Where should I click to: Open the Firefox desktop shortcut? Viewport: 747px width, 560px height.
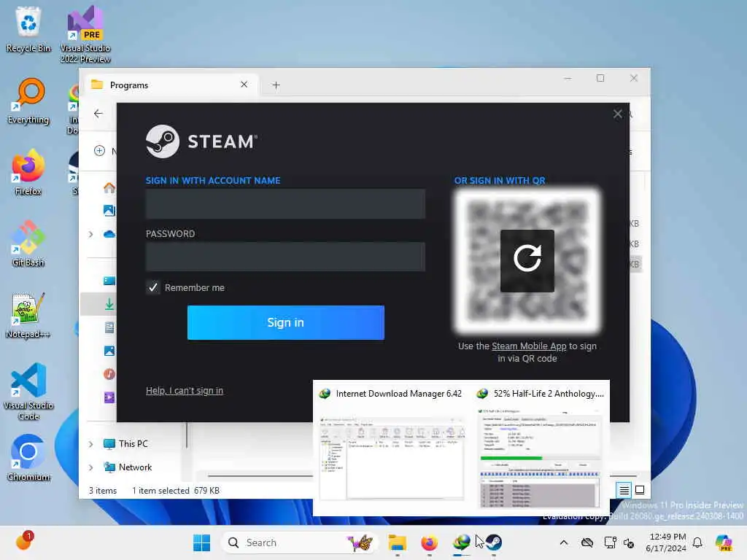click(28, 172)
